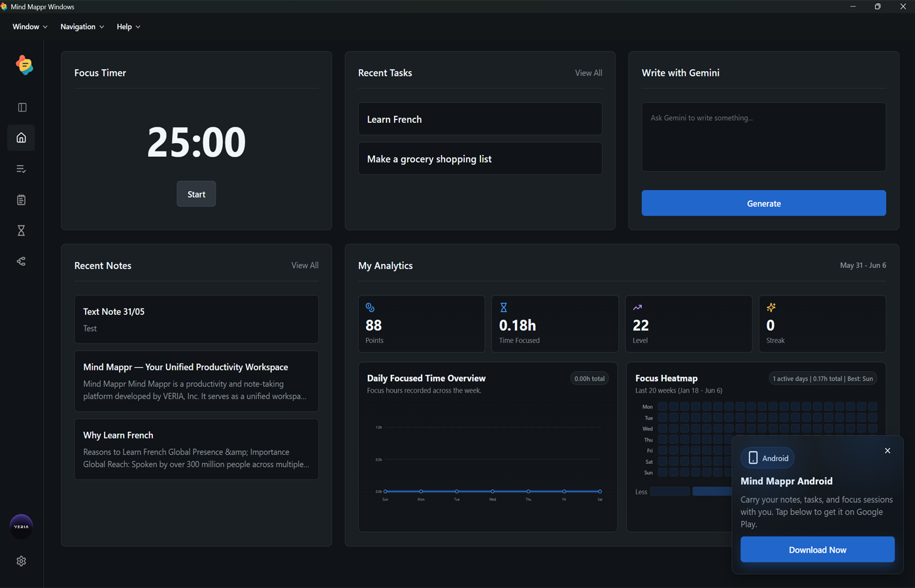Viewport: 915px width, 588px height.
Task: Click the May 31 - Jun 6 date range
Action: (x=863, y=265)
